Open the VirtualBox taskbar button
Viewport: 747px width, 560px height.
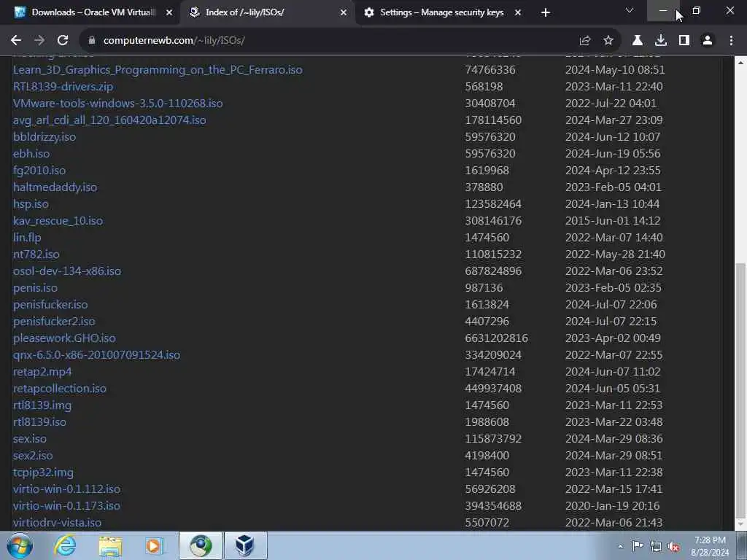245,545
